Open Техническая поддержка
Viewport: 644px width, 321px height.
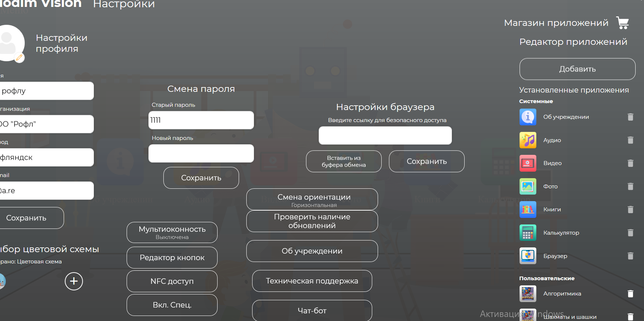point(312,281)
